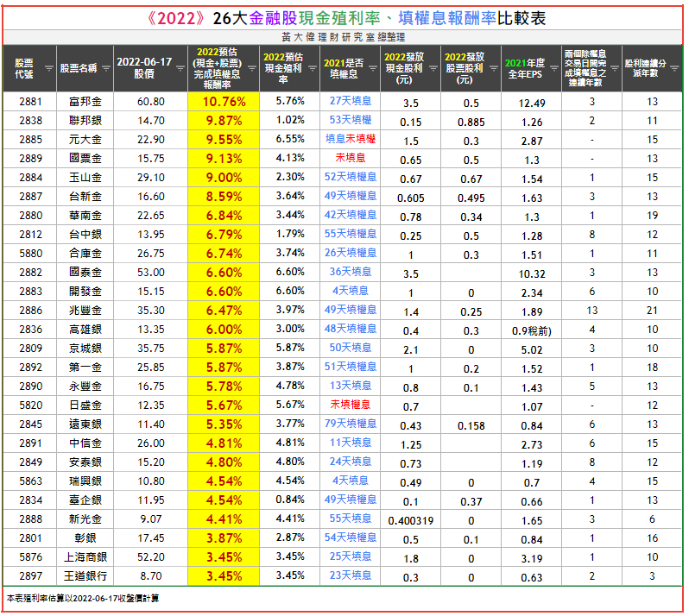The height and width of the screenshot is (616, 689).
Task: Select the 6.47% return rate cell
Action: [x=224, y=311]
